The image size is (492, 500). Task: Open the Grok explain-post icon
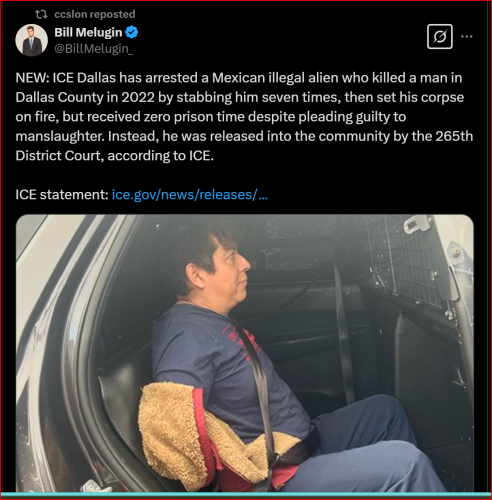(x=440, y=37)
